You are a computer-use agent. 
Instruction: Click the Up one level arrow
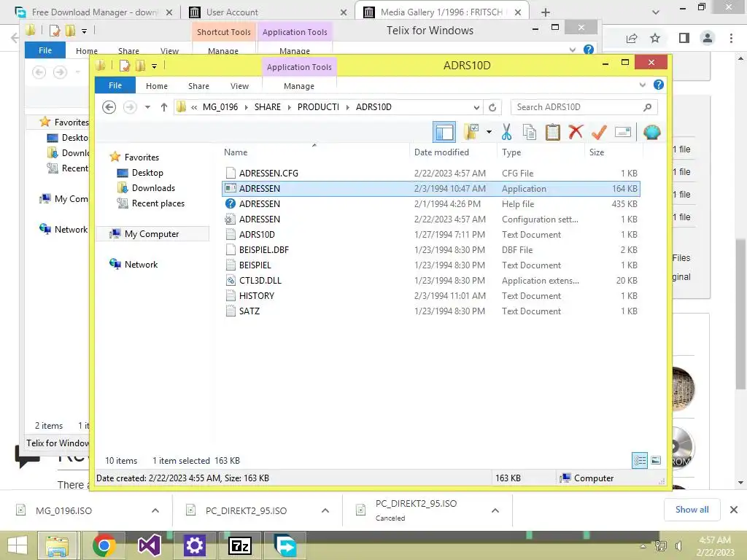click(164, 107)
